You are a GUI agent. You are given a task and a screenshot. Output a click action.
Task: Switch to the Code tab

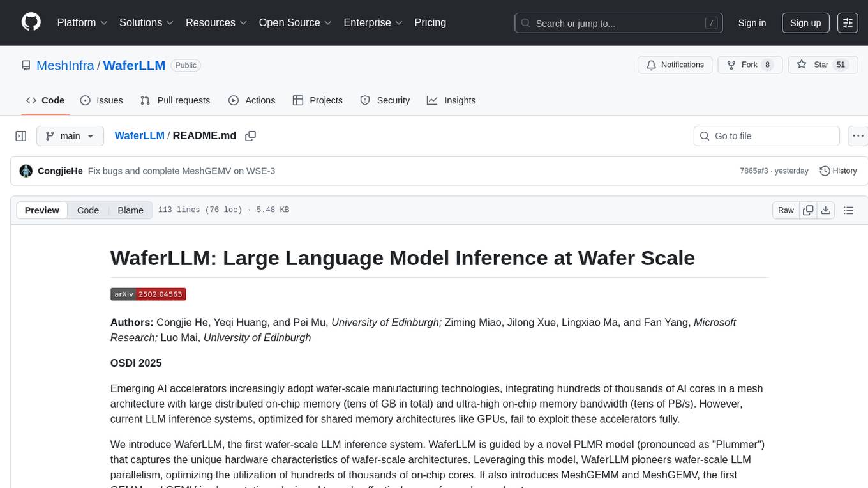[x=45, y=100]
